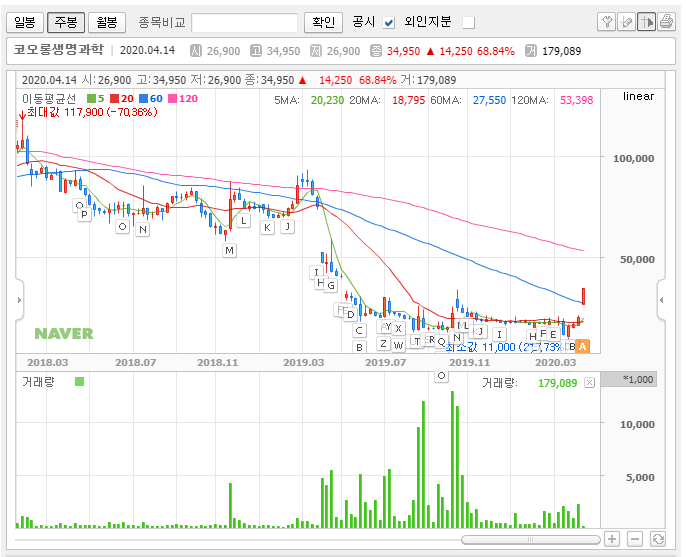Click the 종 closing-price icon
686x557 pixels.
point(375,51)
